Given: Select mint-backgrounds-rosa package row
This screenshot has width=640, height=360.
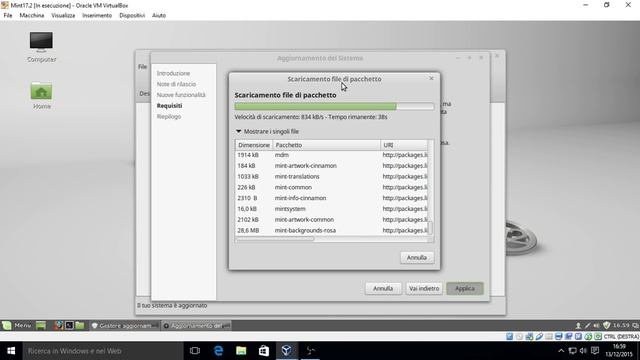Looking at the screenshot, I should click(x=331, y=231).
